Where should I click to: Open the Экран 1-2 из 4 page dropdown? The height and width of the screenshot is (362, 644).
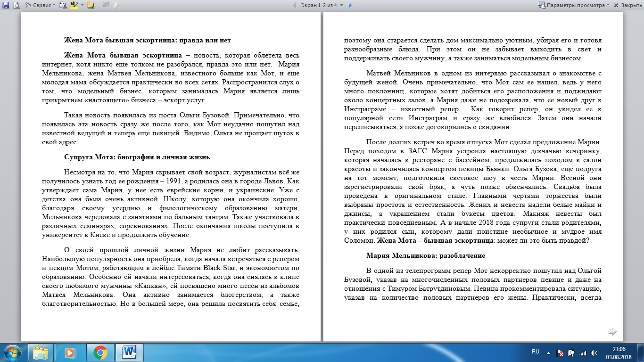pos(323,5)
